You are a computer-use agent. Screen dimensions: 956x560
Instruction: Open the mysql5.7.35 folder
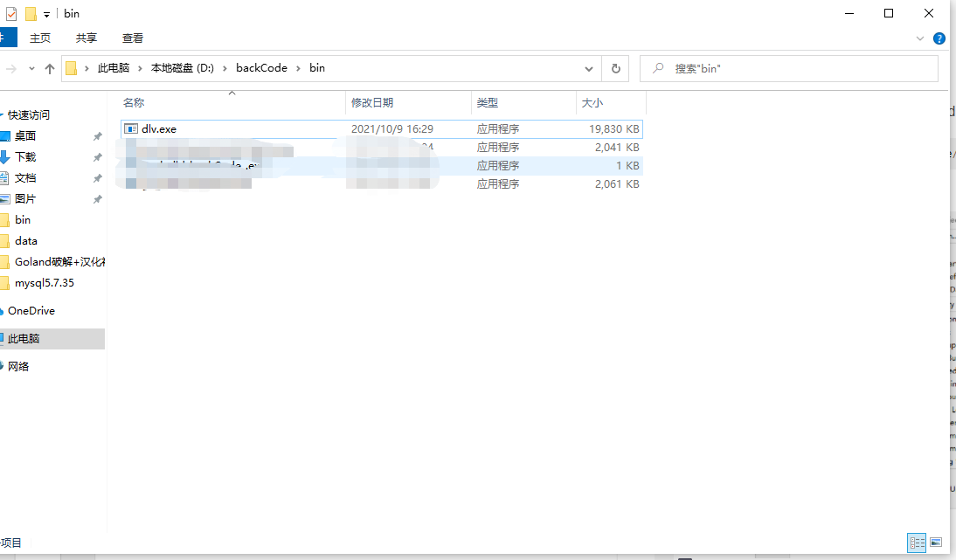[x=45, y=283]
